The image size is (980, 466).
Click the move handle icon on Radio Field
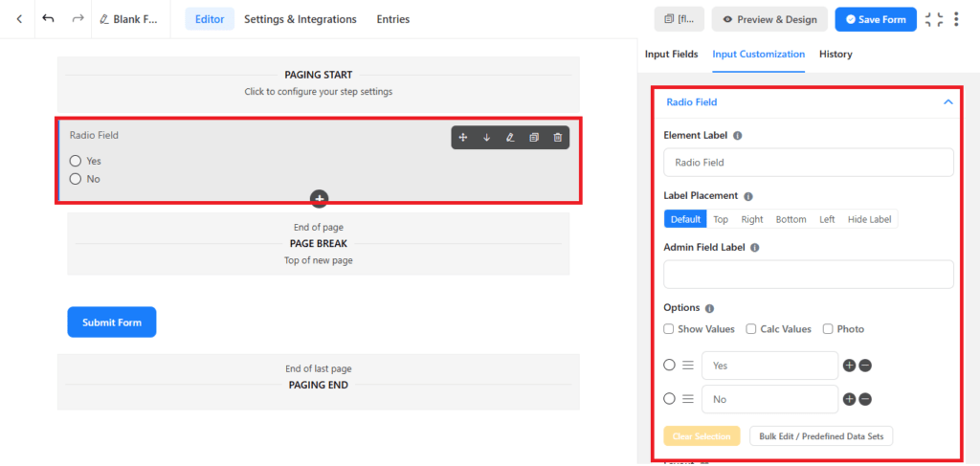(x=463, y=138)
